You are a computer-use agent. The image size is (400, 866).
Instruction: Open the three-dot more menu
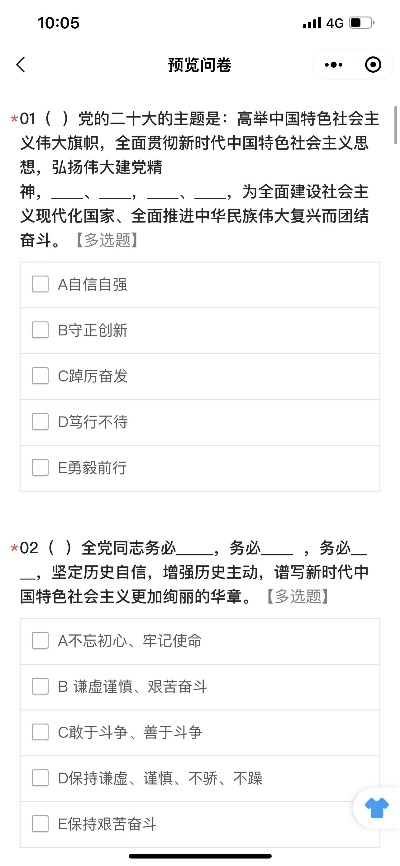tap(333, 65)
